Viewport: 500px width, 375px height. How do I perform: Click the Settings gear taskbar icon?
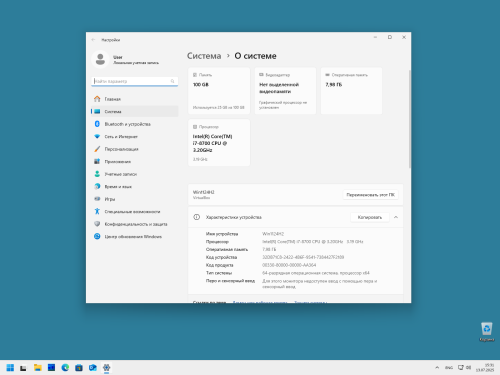point(106,368)
